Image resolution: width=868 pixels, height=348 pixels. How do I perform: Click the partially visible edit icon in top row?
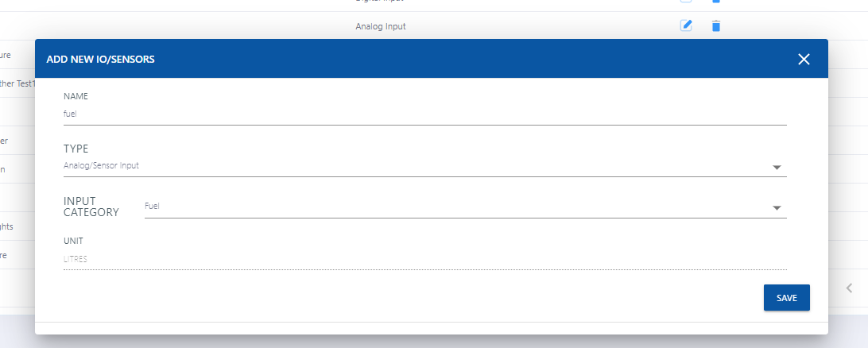[686, 2]
